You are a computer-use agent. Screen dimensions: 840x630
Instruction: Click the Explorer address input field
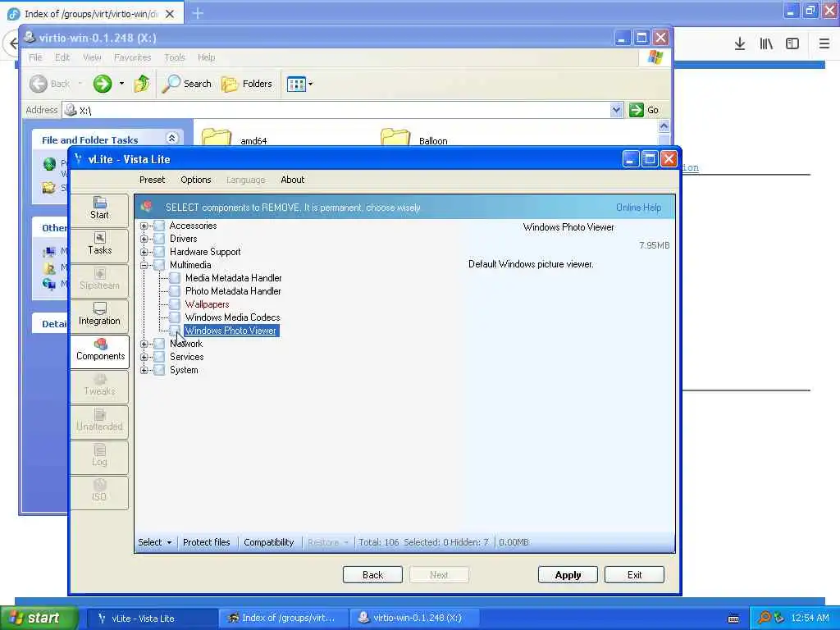[x=343, y=110]
